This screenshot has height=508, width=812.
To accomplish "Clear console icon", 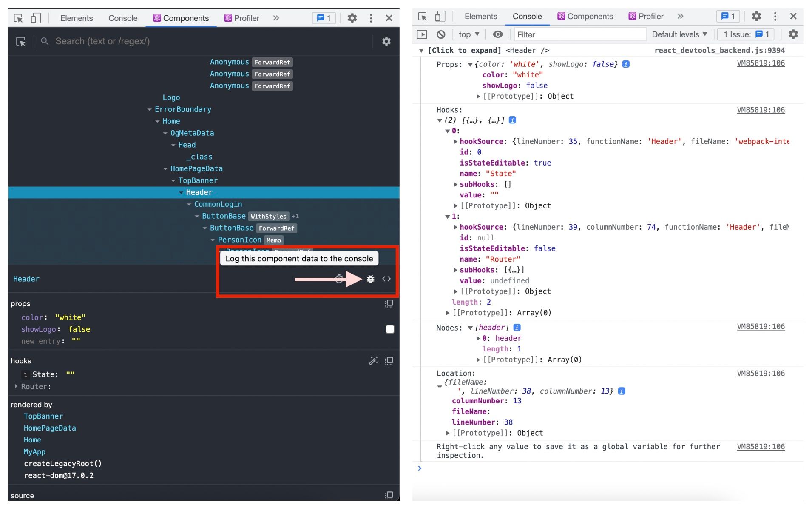I will 441,34.
